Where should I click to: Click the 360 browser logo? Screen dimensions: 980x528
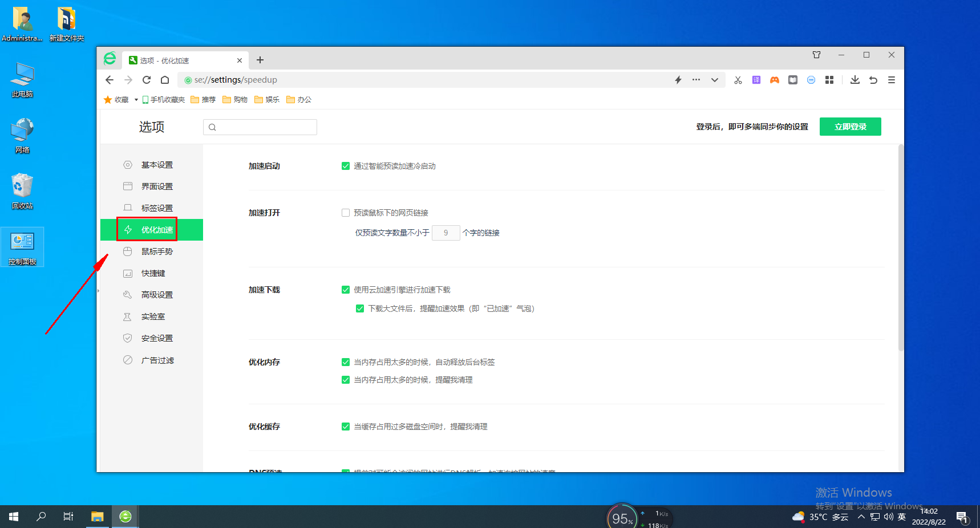(x=110, y=58)
